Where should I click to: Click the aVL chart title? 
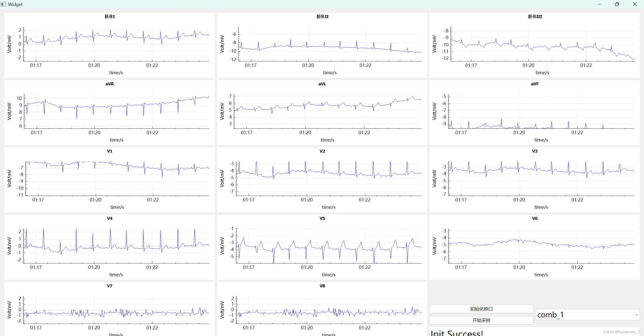[322, 84]
